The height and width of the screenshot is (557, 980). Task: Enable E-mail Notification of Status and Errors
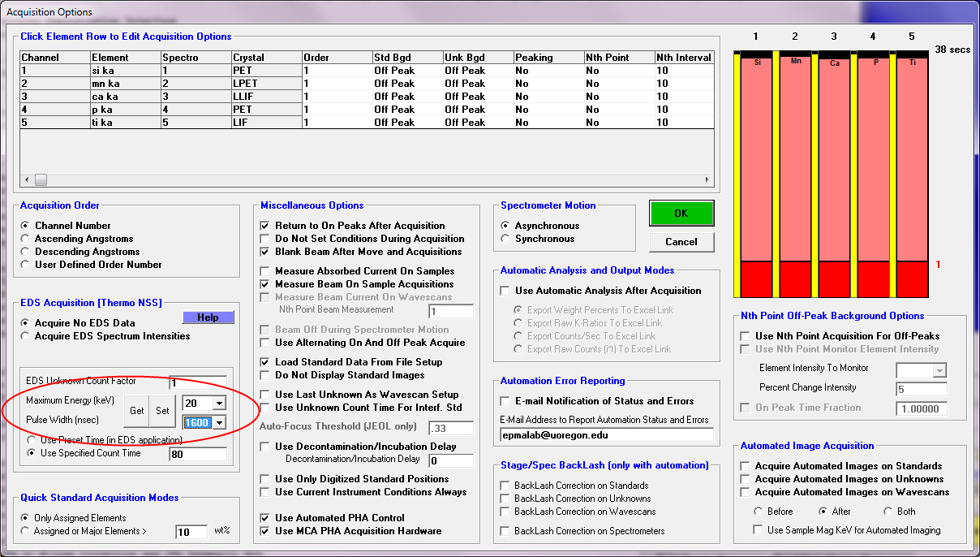[x=505, y=401]
